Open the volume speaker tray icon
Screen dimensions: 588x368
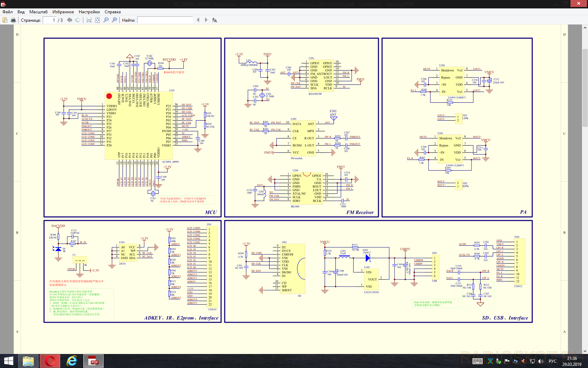pyautogui.click(x=541, y=361)
